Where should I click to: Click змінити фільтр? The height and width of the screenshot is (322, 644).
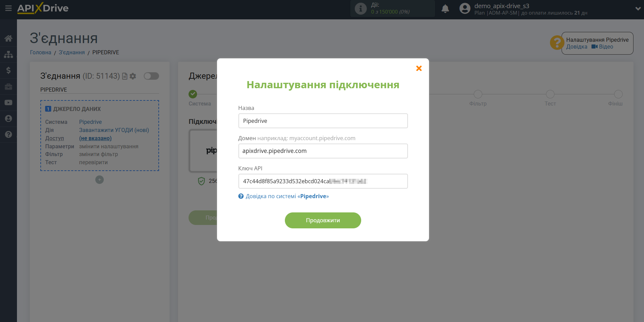(99, 154)
